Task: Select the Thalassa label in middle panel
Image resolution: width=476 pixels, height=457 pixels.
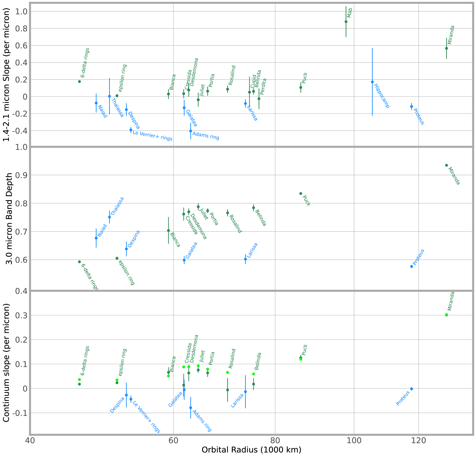Action: point(117,206)
